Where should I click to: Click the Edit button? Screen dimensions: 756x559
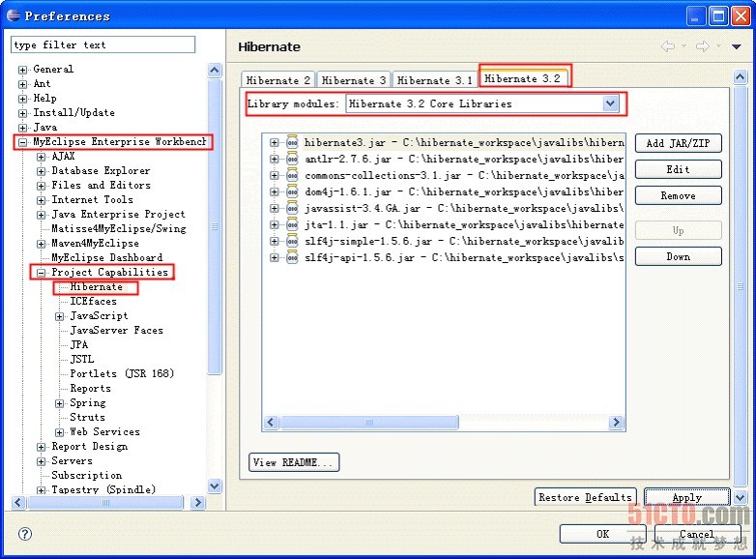pyautogui.click(x=678, y=169)
